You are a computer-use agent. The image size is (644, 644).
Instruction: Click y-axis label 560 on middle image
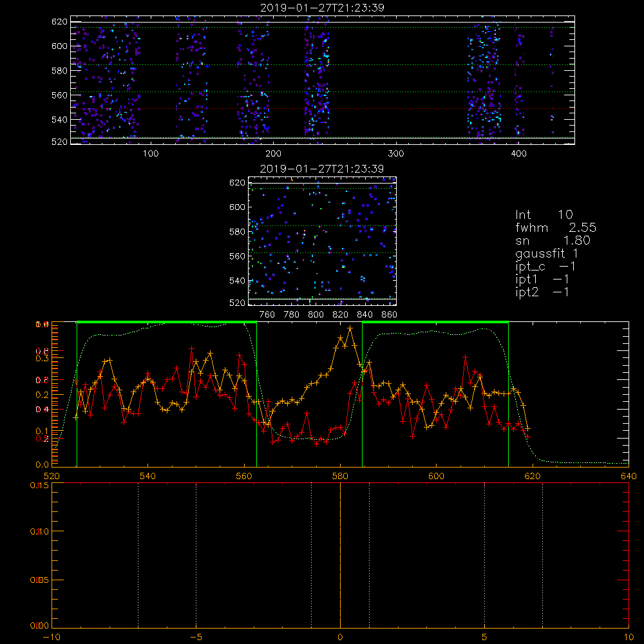click(238, 256)
